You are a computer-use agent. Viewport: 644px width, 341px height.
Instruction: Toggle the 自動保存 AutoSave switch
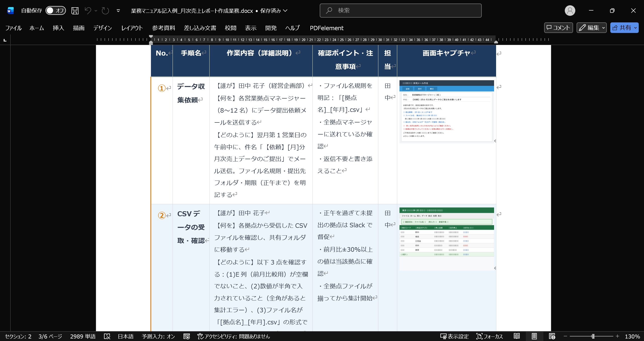[56, 11]
